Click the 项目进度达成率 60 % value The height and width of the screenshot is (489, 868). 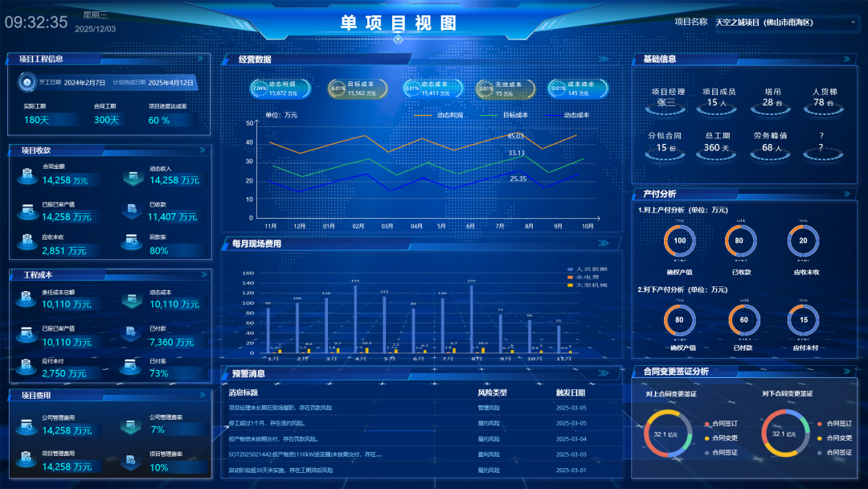pos(159,120)
